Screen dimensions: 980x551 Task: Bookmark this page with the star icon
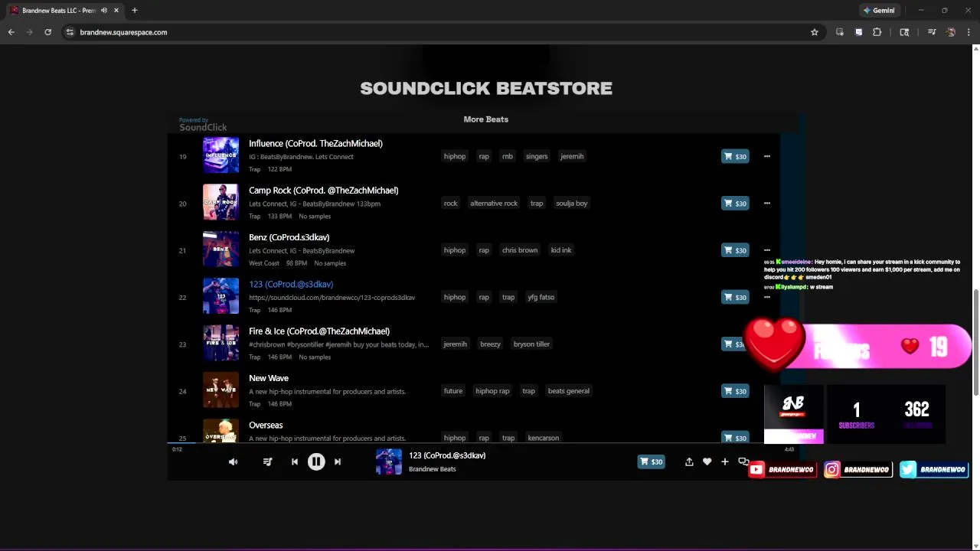tap(815, 32)
